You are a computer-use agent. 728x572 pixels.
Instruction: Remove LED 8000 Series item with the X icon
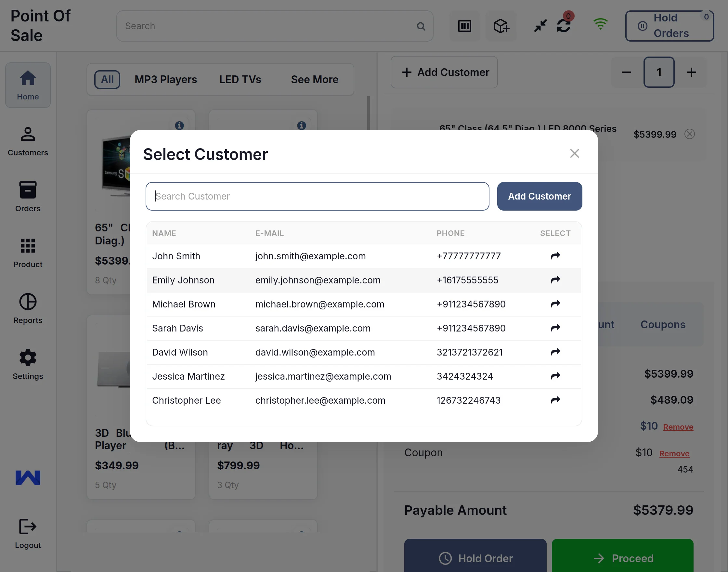[x=690, y=134]
